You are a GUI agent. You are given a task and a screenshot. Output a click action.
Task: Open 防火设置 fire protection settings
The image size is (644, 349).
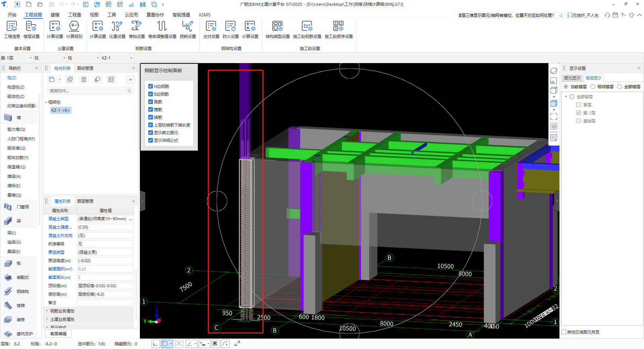(x=230, y=30)
